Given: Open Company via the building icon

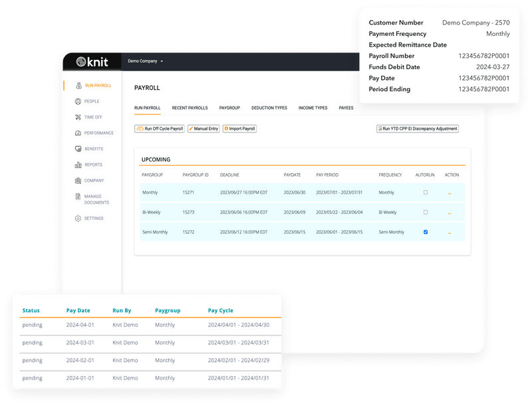Looking at the screenshot, I should coord(77,180).
